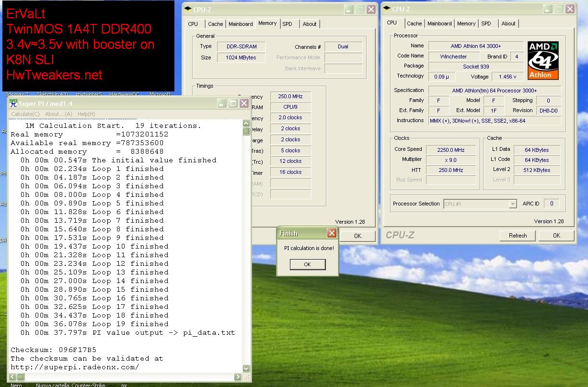This screenshot has height=387, width=588.
Task: Click the memory Size field 1024 MBytes
Action: tap(242, 57)
